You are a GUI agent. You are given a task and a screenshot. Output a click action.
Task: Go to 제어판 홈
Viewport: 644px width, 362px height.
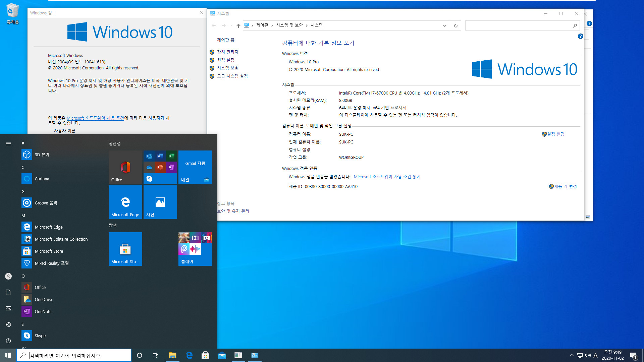pyautogui.click(x=225, y=40)
